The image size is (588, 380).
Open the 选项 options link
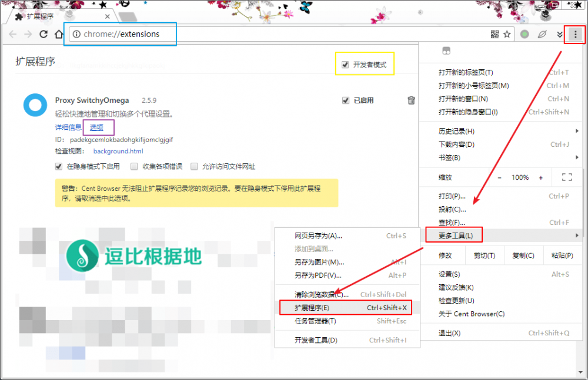point(96,127)
